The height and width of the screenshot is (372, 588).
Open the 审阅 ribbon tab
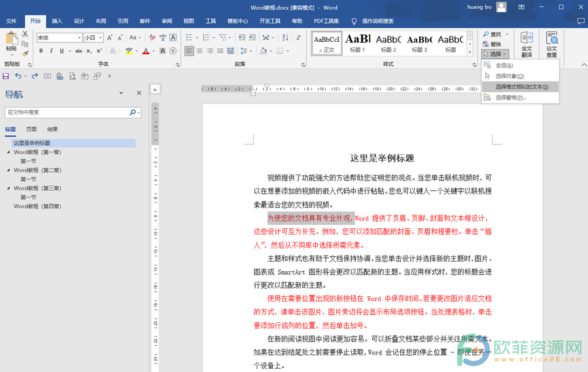[167, 21]
